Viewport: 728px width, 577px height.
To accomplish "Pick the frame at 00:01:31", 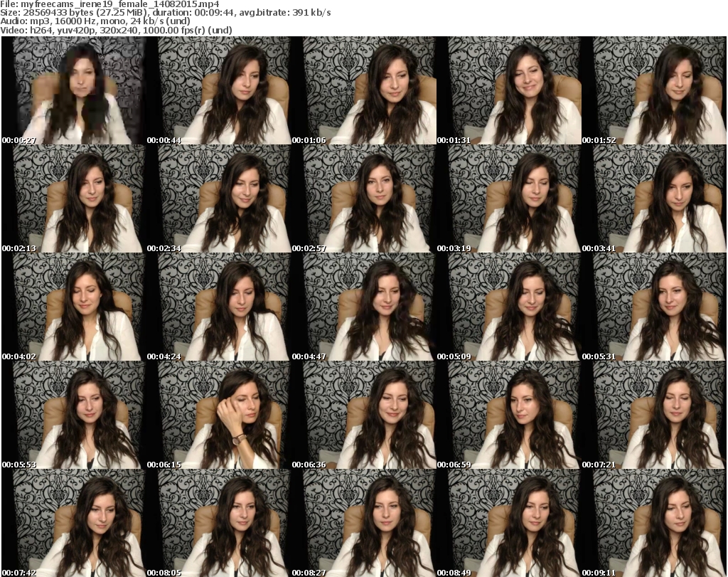I will [509, 90].
